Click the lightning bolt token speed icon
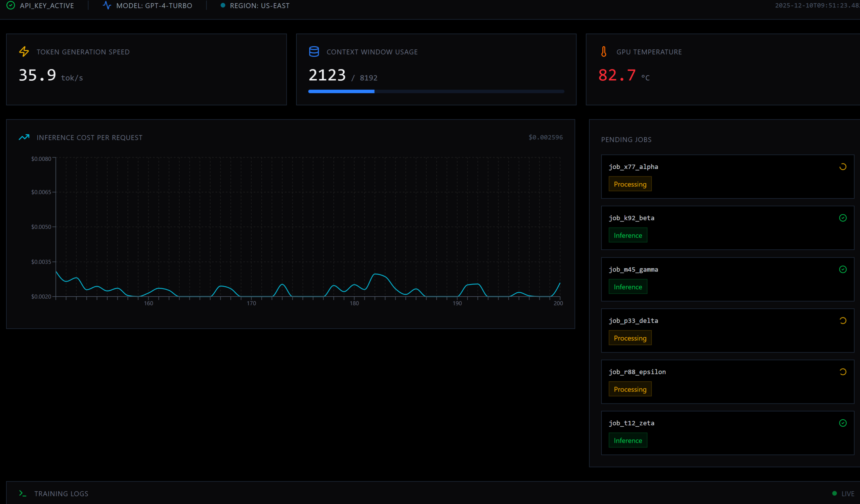 tap(24, 51)
